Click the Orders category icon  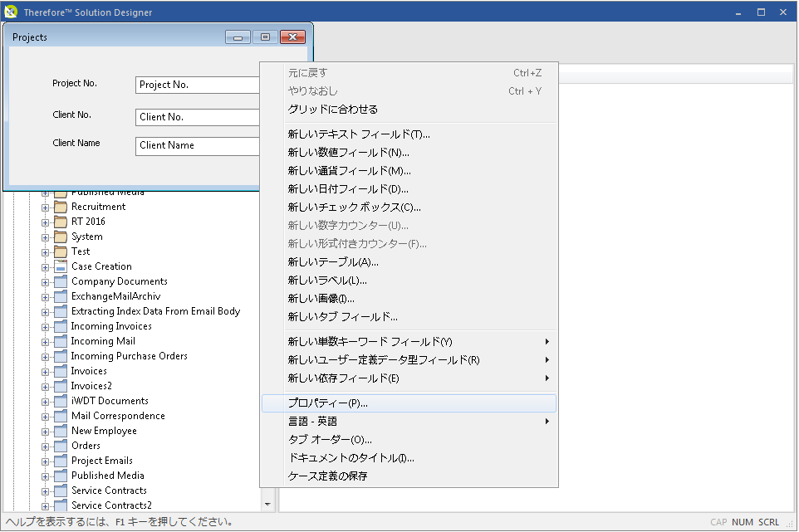click(x=61, y=446)
